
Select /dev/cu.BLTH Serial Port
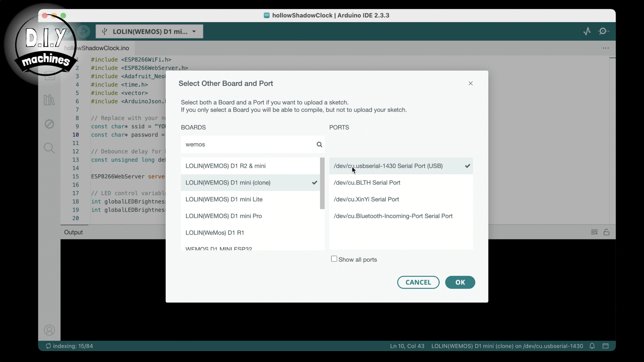pyautogui.click(x=401, y=182)
